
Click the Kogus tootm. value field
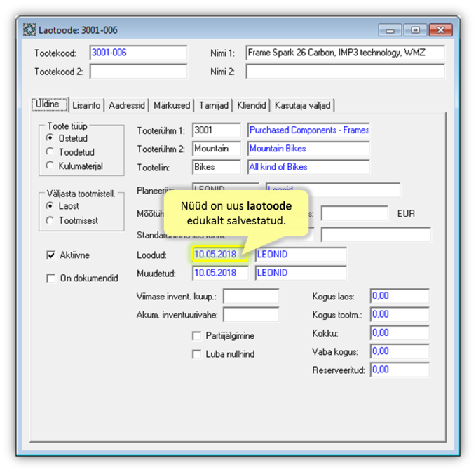coord(400,314)
